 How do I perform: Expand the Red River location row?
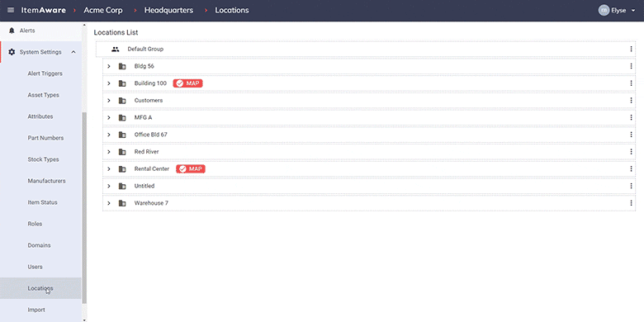pos(109,152)
